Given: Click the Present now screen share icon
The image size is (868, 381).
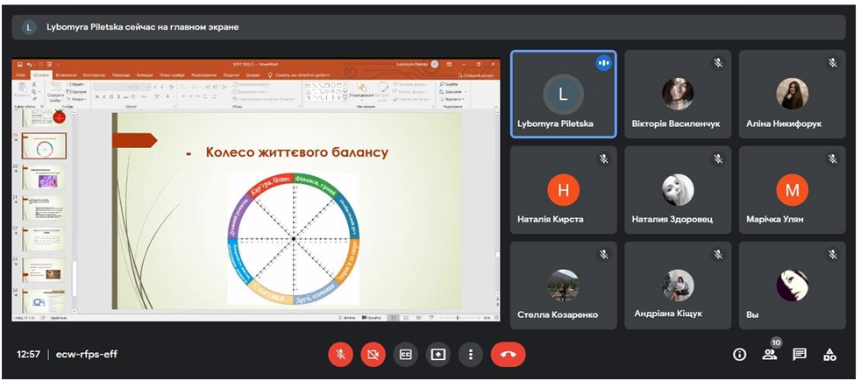Looking at the screenshot, I should (438, 355).
